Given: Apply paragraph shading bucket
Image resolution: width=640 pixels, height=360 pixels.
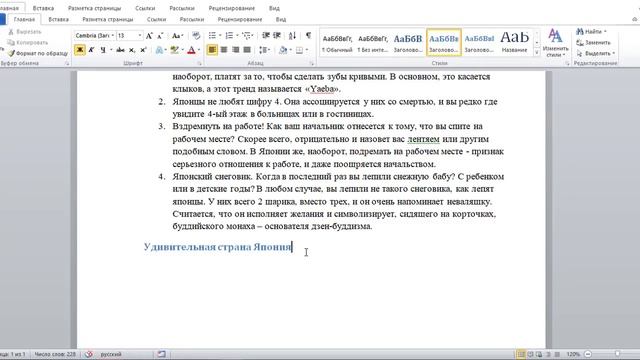Looking at the screenshot, I should [x=283, y=50].
